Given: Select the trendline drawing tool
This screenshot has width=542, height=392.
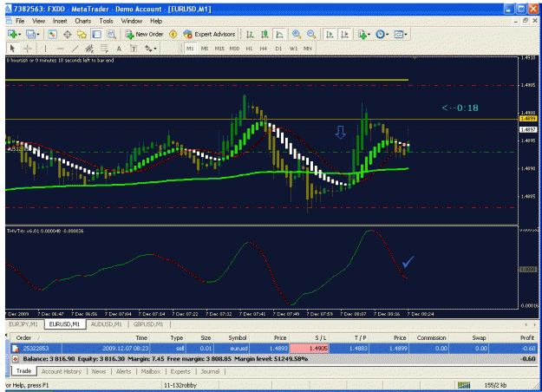Looking at the screenshot, I should (75, 49).
